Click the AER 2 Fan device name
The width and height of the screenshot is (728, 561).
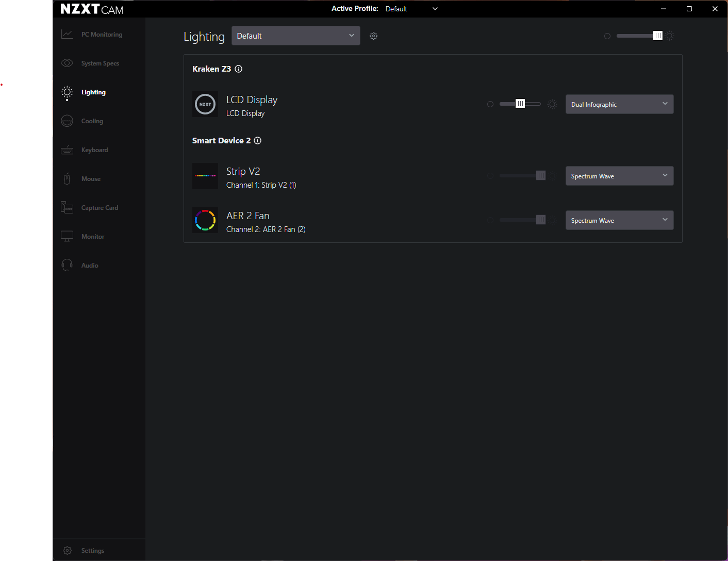coord(248,216)
